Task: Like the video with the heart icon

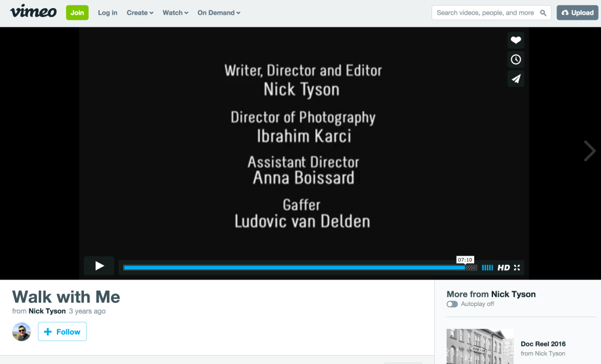Action: point(515,40)
